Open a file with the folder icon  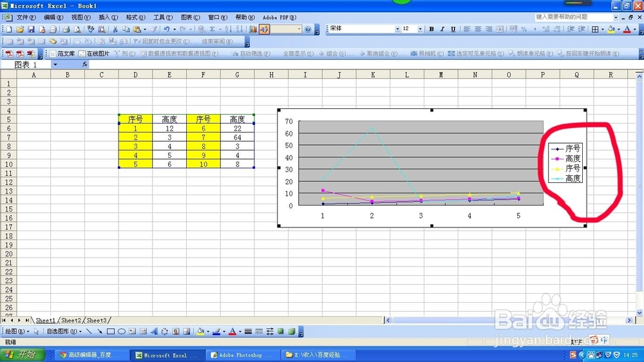(x=20, y=29)
